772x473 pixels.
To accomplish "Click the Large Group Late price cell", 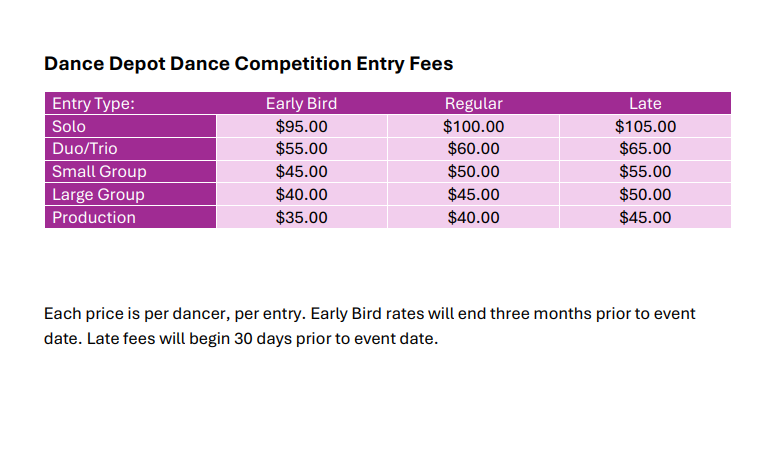I will [x=645, y=195].
